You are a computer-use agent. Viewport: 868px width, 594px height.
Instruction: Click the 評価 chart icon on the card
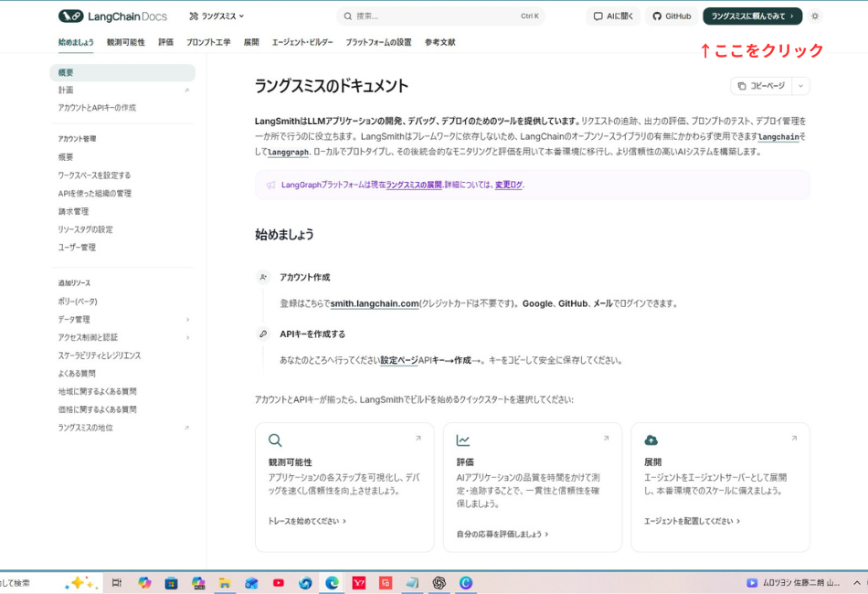tap(461, 439)
